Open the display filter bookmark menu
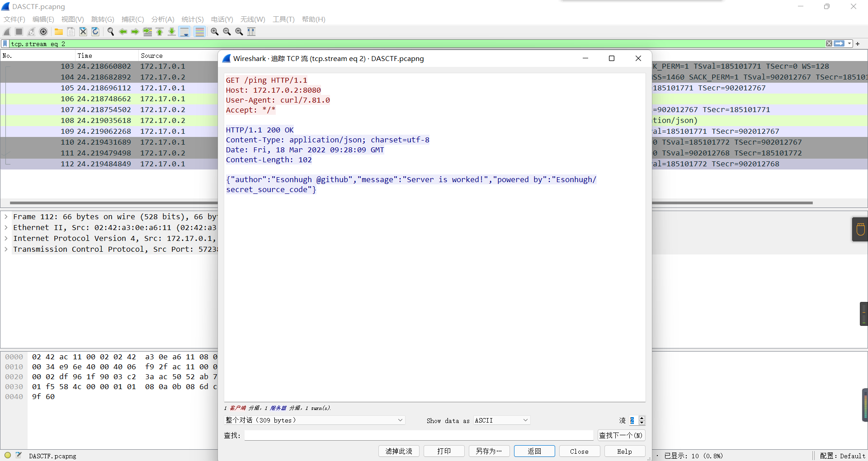868x461 pixels. coord(5,44)
